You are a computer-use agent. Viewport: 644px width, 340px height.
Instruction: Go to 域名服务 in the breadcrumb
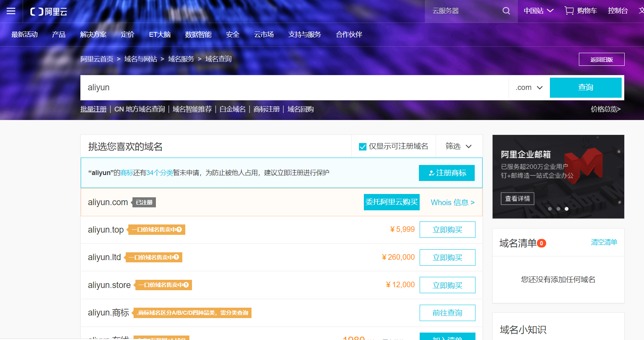click(181, 59)
